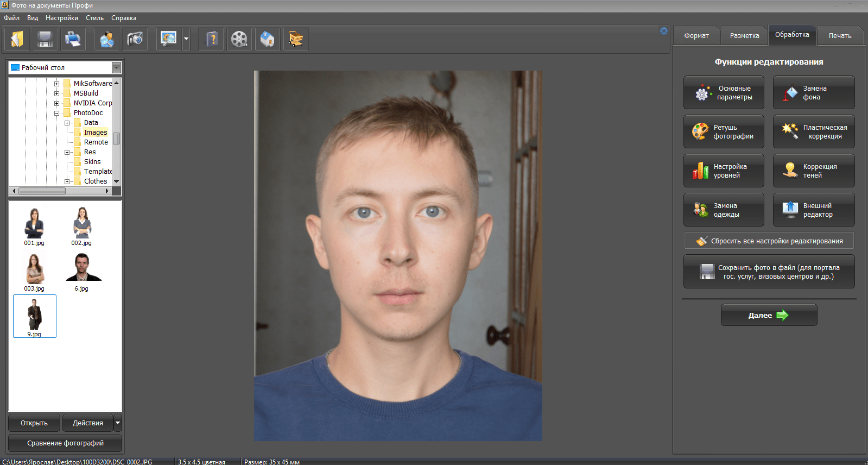Expand the MSBuild tree node
868x465 pixels.
[x=56, y=93]
